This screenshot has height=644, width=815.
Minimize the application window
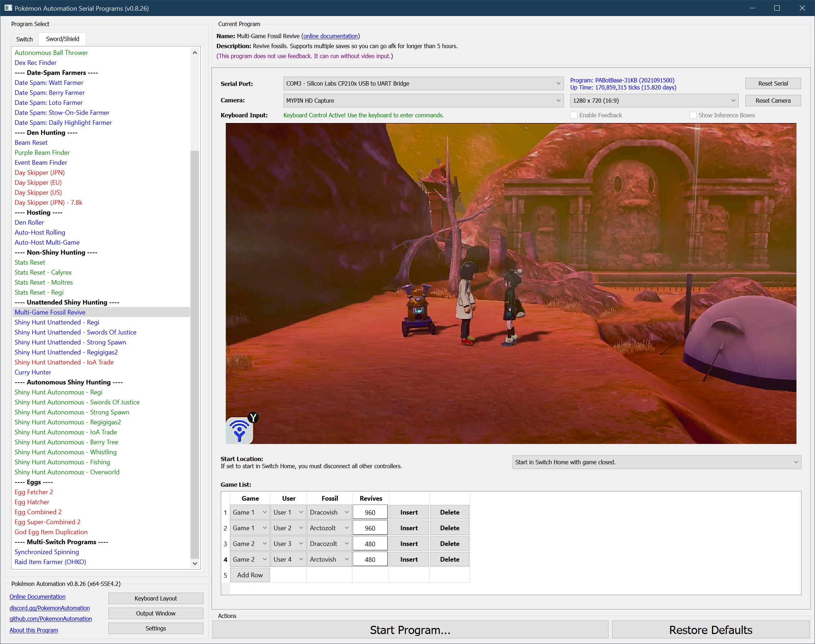click(752, 8)
